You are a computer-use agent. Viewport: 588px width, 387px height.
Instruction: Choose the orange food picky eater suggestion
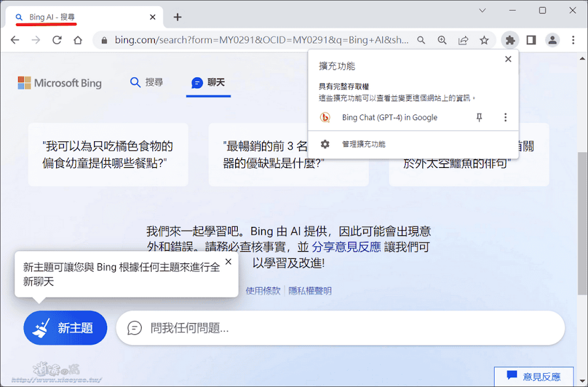pyautogui.click(x=108, y=154)
